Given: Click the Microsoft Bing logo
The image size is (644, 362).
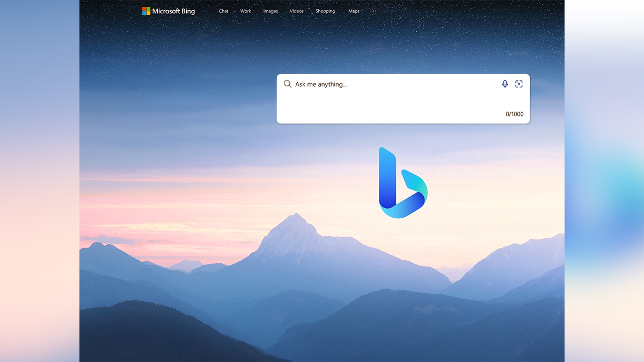Looking at the screenshot, I should pos(169,11).
